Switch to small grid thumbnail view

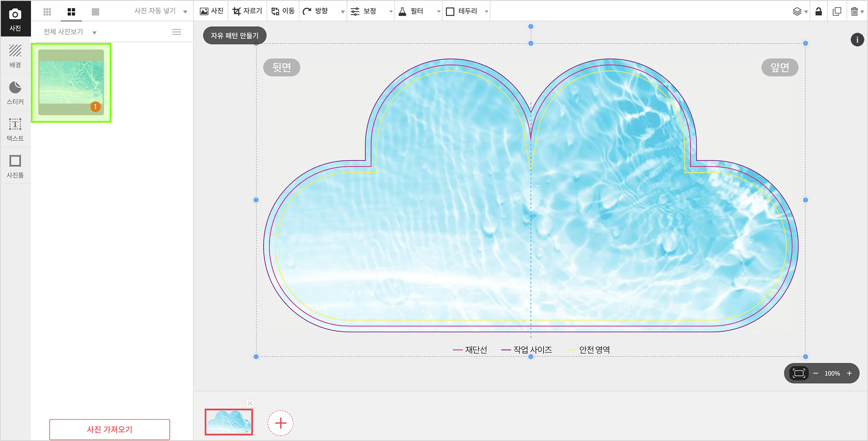click(x=47, y=12)
